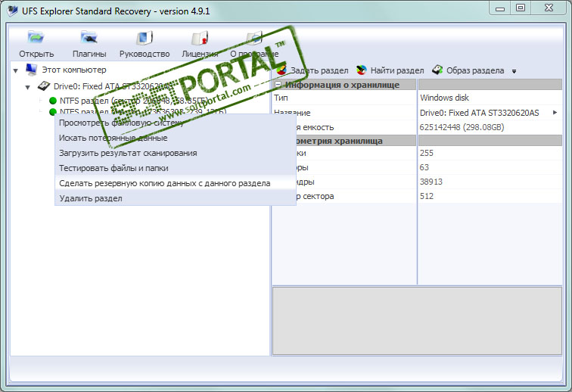The height and width of the screenshot is (392, 572).
Task: Click the 625142448 (298.08GB) value
Action: coord(462,127)
